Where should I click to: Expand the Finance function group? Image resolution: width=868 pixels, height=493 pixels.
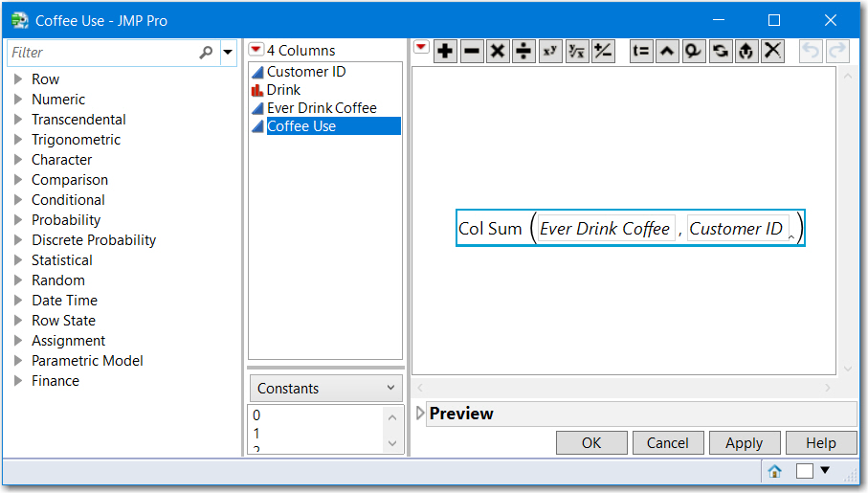(18, 381)
